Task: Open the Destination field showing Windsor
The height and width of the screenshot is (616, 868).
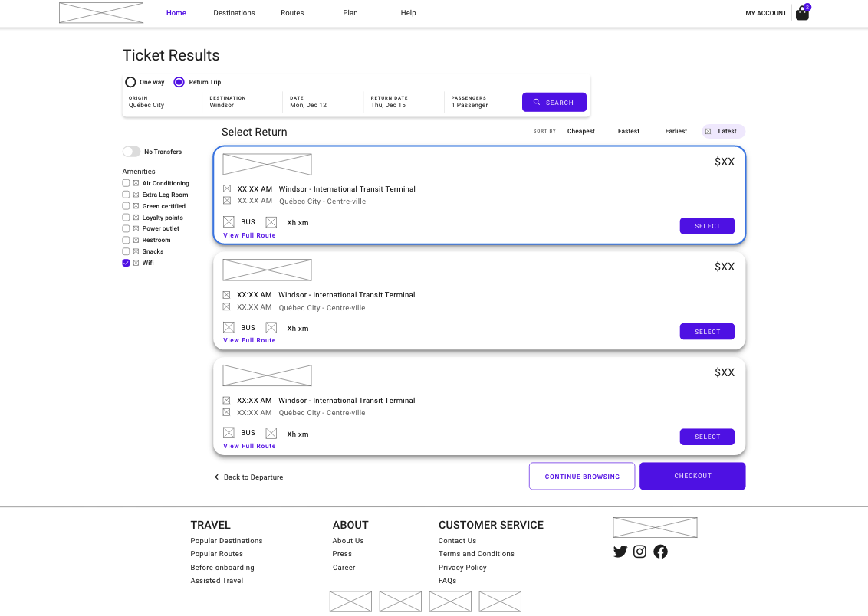Action: click(239, 102)
